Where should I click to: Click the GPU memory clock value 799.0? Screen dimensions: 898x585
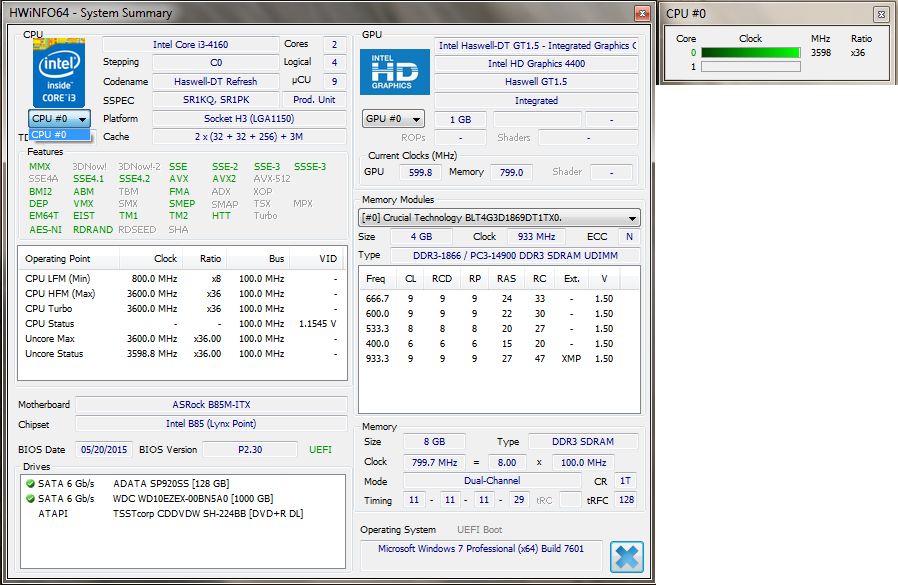point(511,172)
